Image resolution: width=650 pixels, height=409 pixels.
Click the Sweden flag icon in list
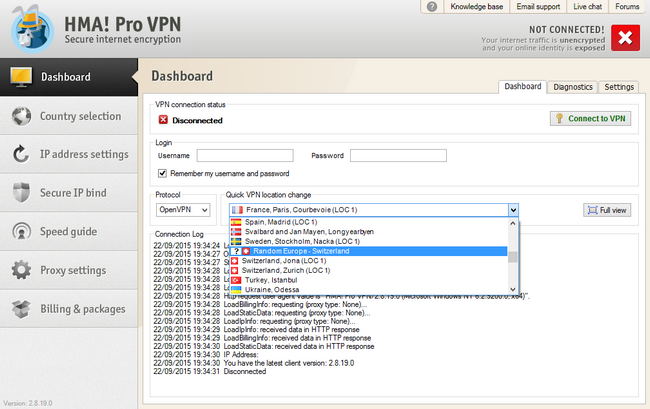[236, 241]
